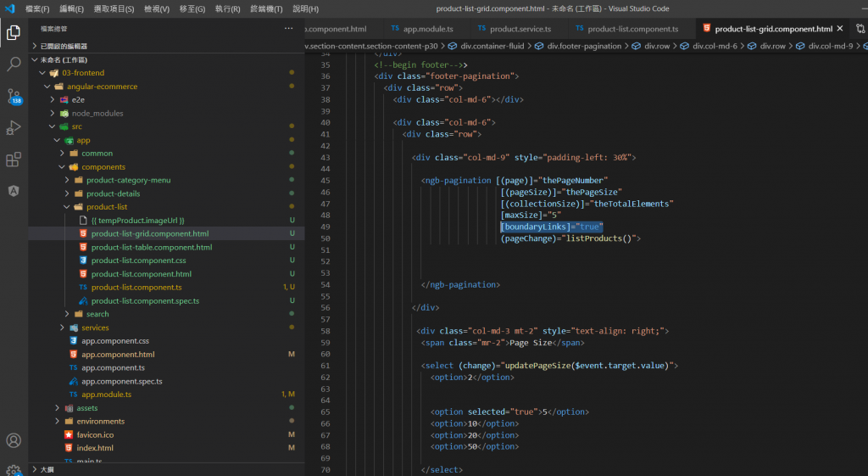Screen dimensions: 868x476
Task: Collapse the product-list folder
Action: coord(106,206)
